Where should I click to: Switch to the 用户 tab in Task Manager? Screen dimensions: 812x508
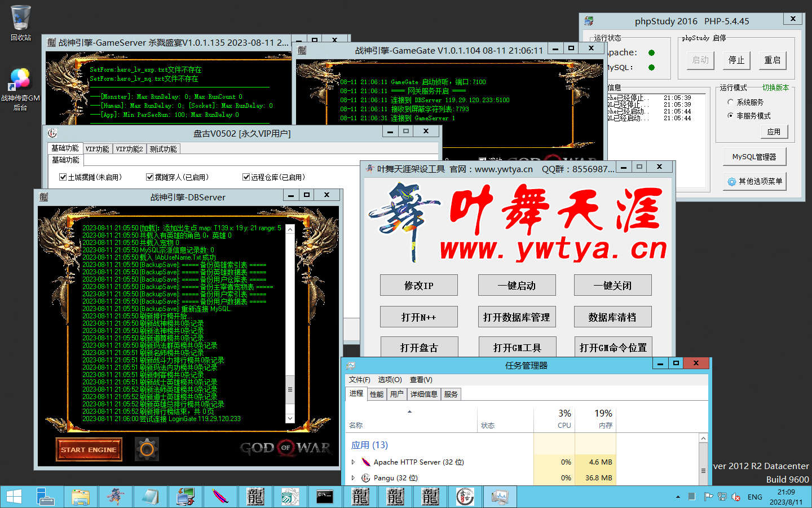pyautogui.click(x=397, y=394)
